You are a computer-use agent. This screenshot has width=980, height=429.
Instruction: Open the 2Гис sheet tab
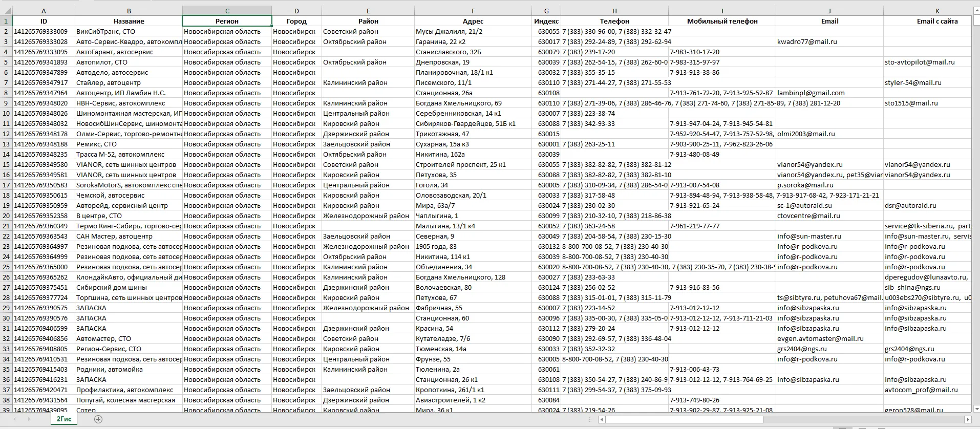pos(63,419)
